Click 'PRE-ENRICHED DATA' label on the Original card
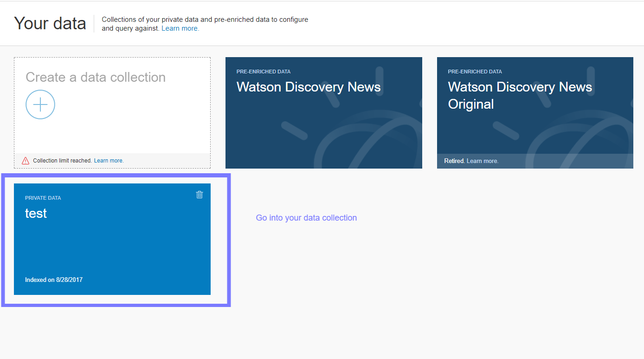 [x=475, y=72]
